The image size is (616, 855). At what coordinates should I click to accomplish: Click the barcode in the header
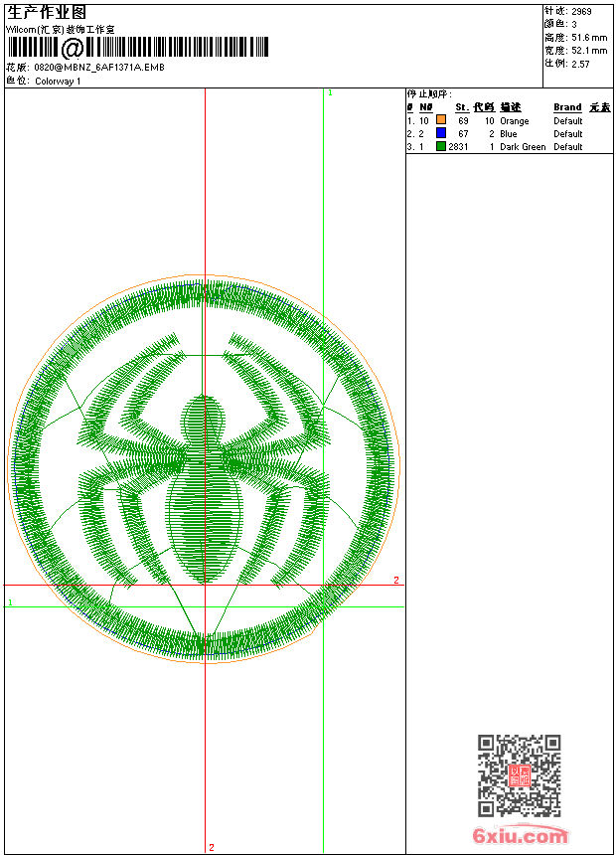tap(137, 47)
